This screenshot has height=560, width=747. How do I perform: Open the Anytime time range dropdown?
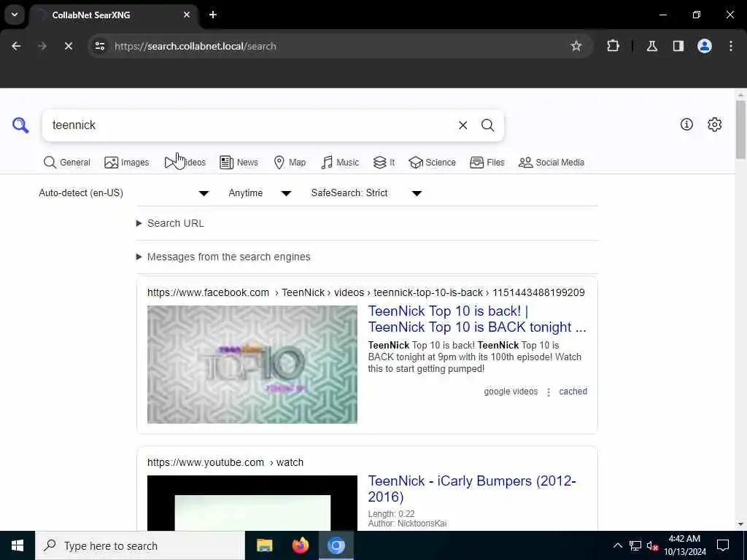(260, 192)
